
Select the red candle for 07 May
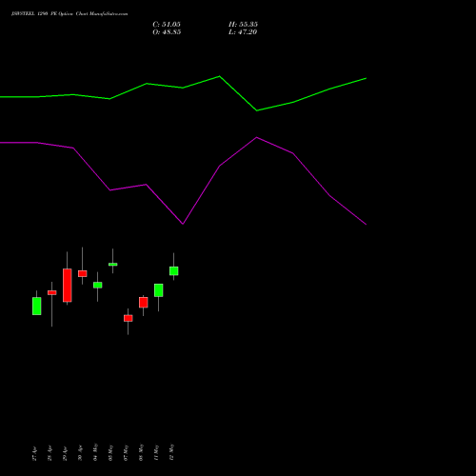coord(129,318)
